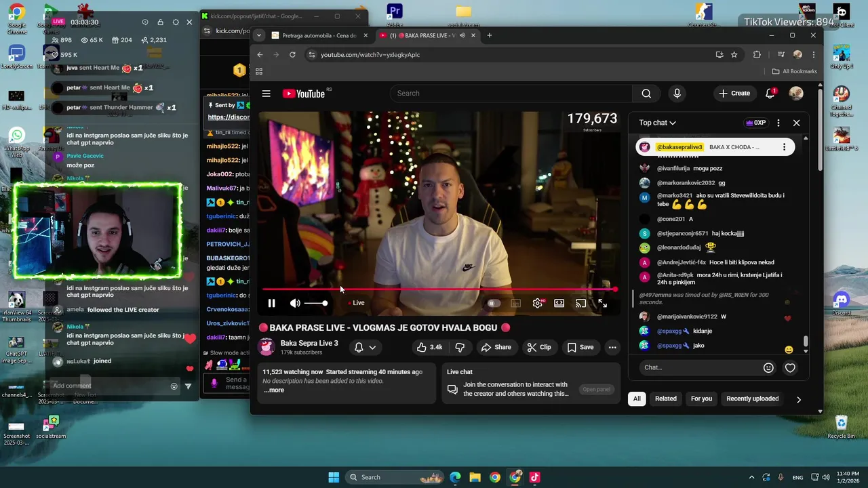This screenshot has width=868, height=488.
Task: Open File Explorer from the taskbar
Action: (475, 477)
